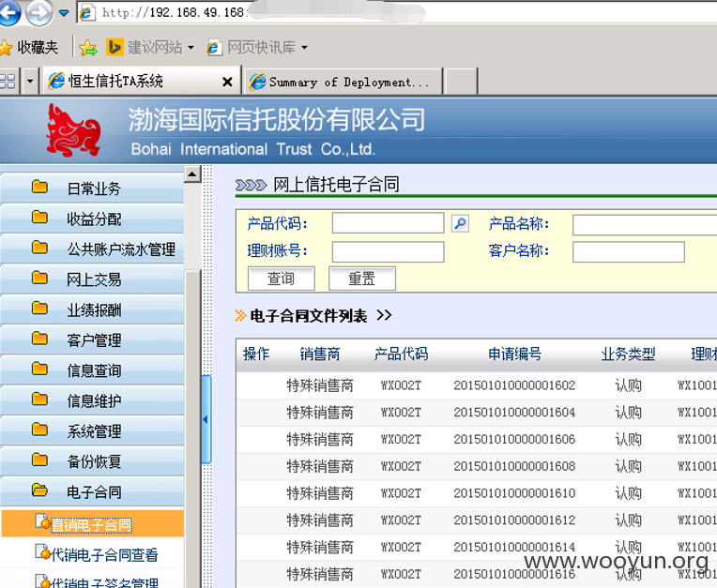Open the 业绩报酬 menu
Screen dimensions: 717x588
click(92, 309)
